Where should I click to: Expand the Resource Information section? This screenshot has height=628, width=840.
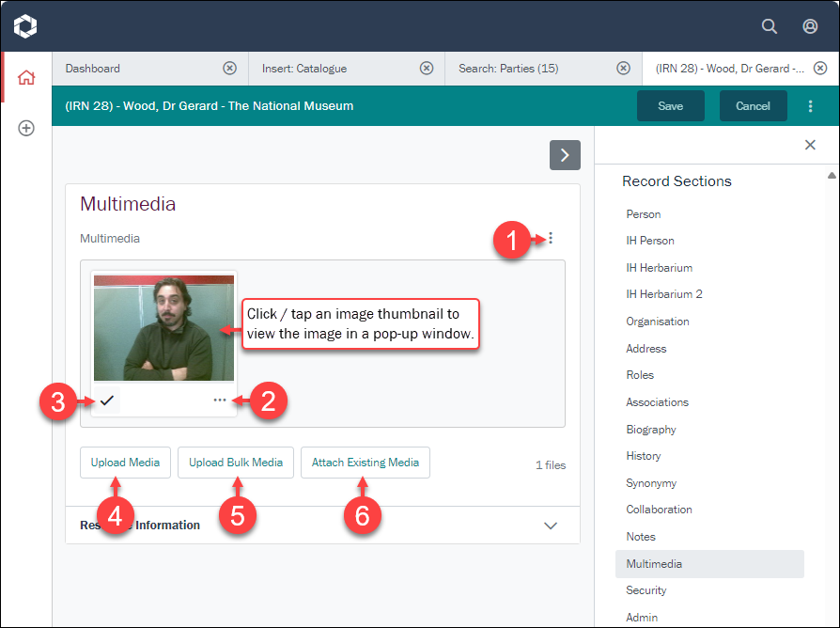tap(551, 526)
